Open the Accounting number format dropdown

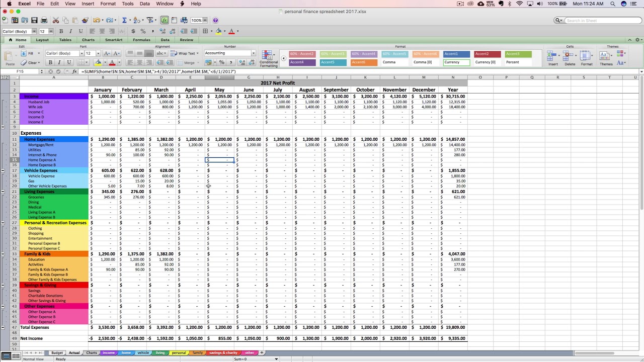253,53
